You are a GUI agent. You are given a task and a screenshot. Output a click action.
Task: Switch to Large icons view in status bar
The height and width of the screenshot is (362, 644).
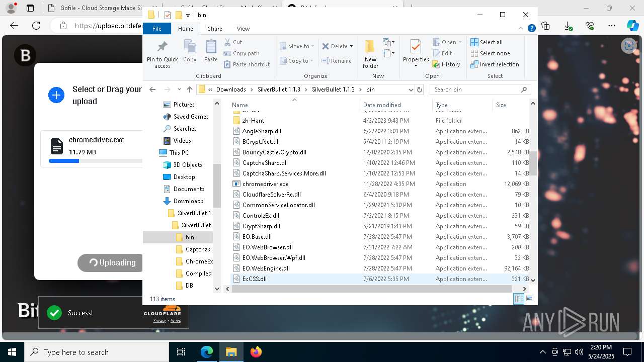point(529,299)
